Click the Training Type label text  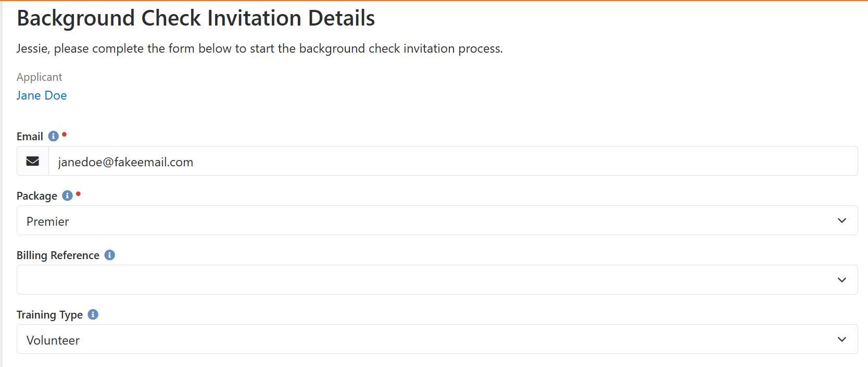point(49,315)
